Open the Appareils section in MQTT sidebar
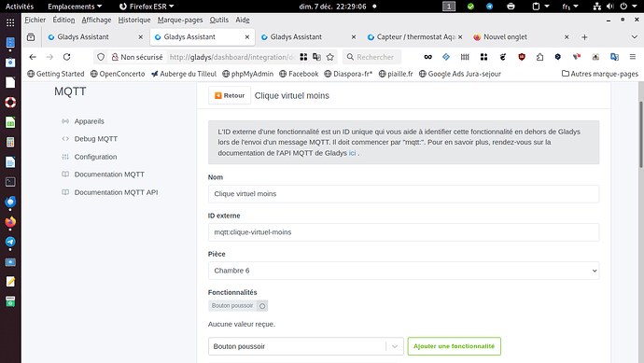 89,121
